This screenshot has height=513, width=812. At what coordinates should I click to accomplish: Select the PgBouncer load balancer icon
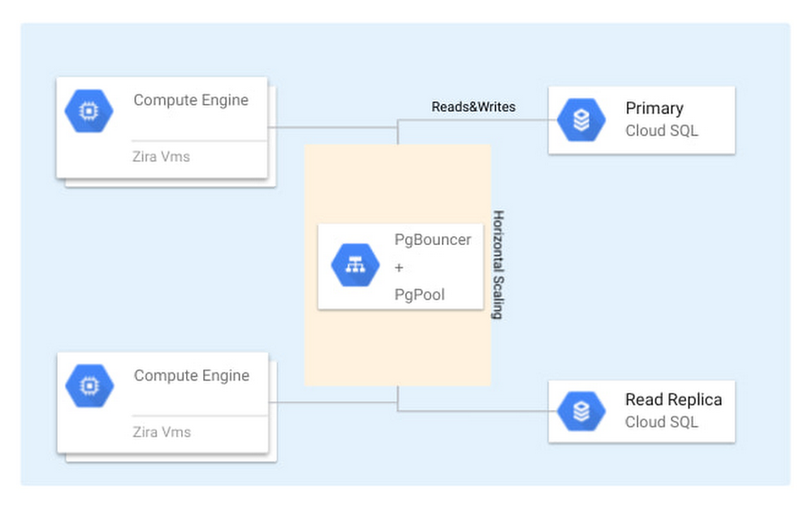coord(356,265)
